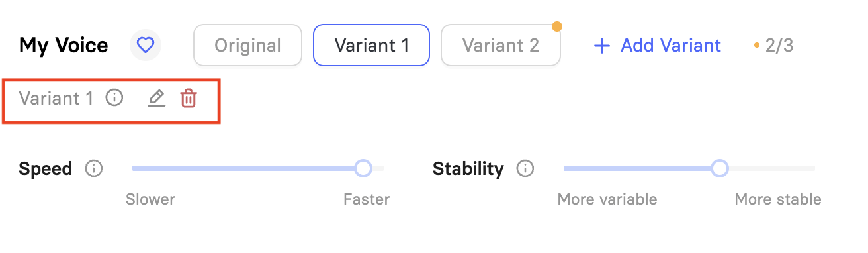Image resolution: width=868 pixels, height=253 pixels.
Task: Click the My Voice title
Action: pos(64,46)
